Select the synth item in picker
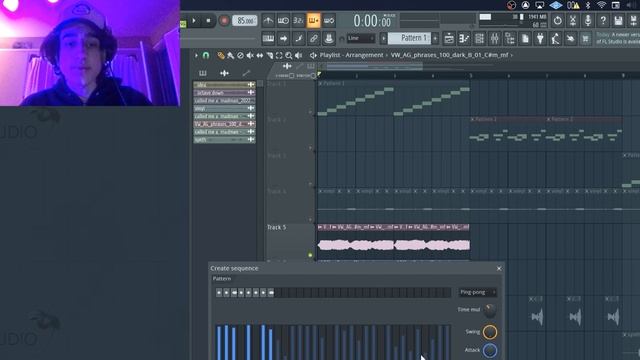This screenshot has width=640, height=360. coord(224,140)
